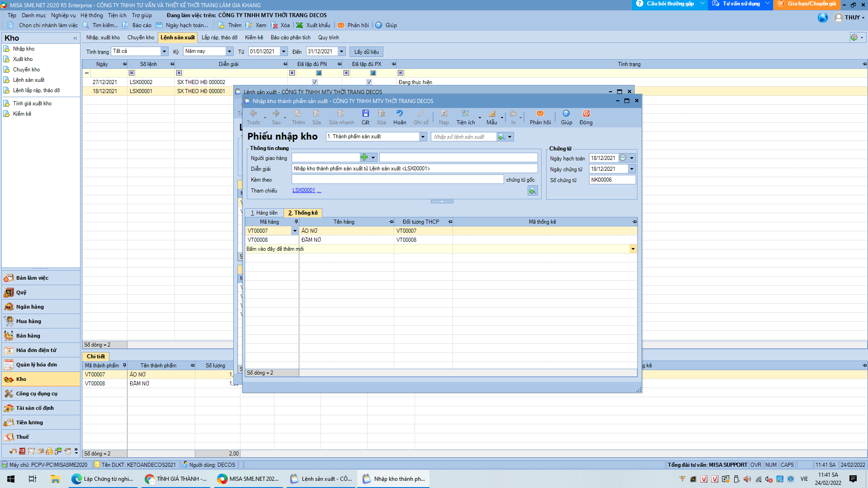Open Hóa đơn điện tử module in sidebar
868x488 pixels.
pos(41,350)
